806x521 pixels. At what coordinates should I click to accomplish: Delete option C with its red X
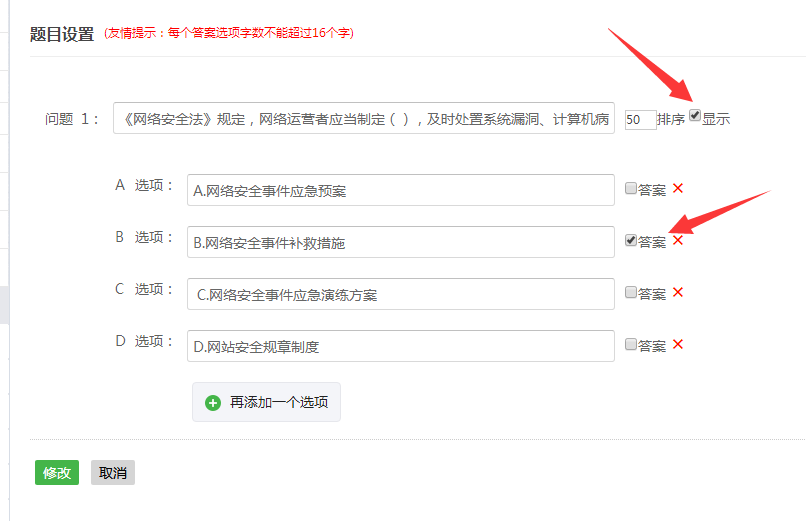pos(677,292)
